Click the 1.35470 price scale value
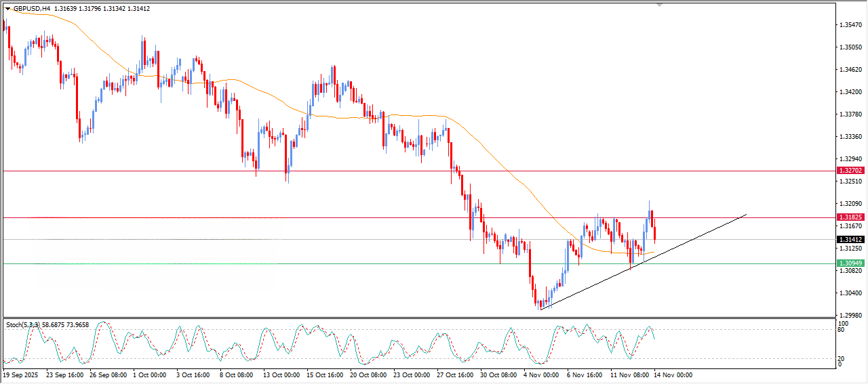 (850, 25)
